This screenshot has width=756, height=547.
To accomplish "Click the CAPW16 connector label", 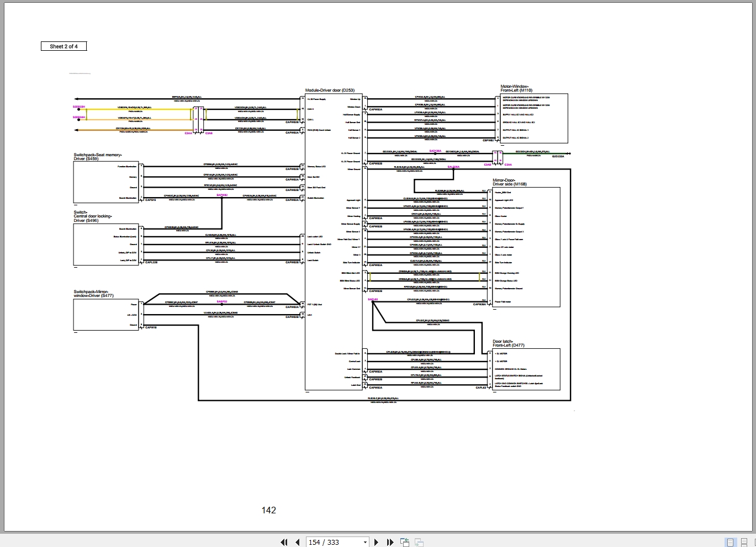I will click(x=151, y=327).
